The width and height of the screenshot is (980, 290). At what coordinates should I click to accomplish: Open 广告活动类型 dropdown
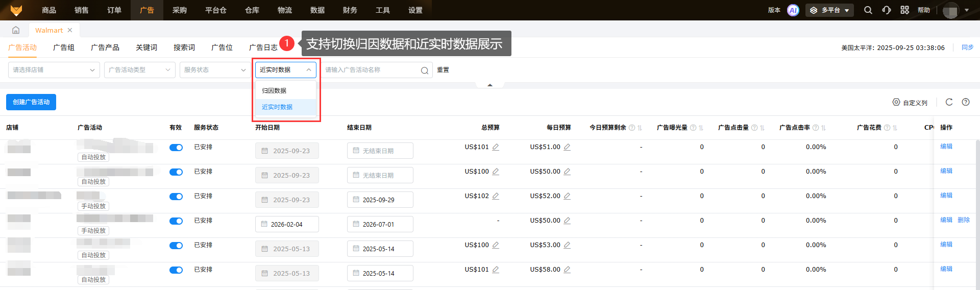139,70
